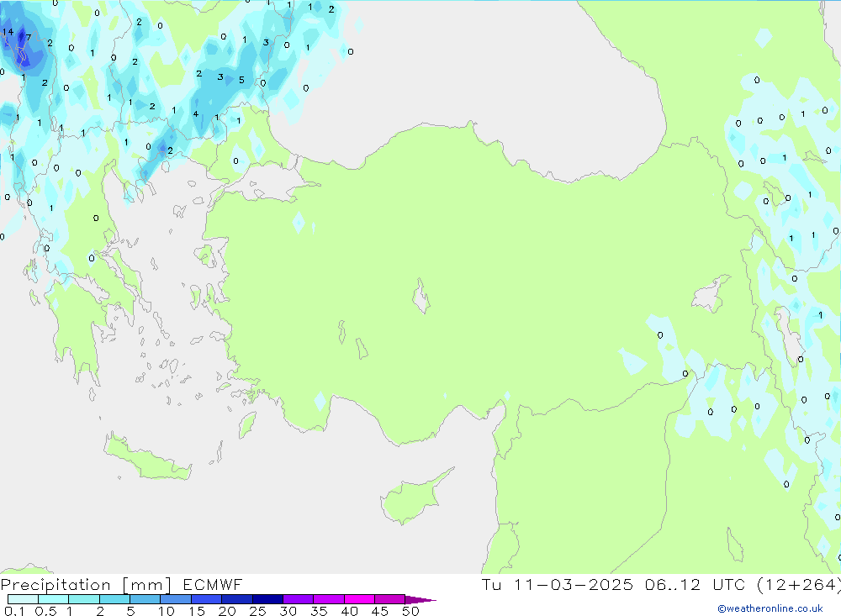The height and width of the screenshot is (616, 841).
Task: Click the '10' legend scale label
Action: (x=167, y=611)
